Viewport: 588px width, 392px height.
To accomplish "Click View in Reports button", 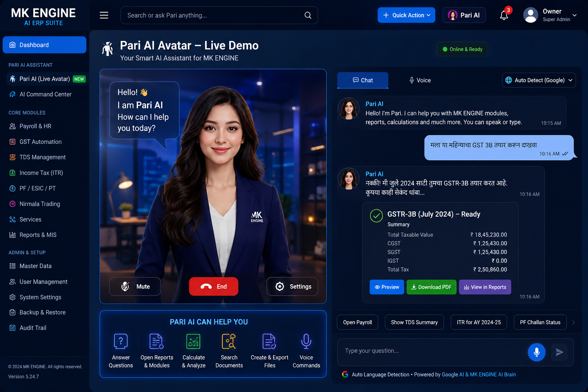I will [x=485, y=287].
